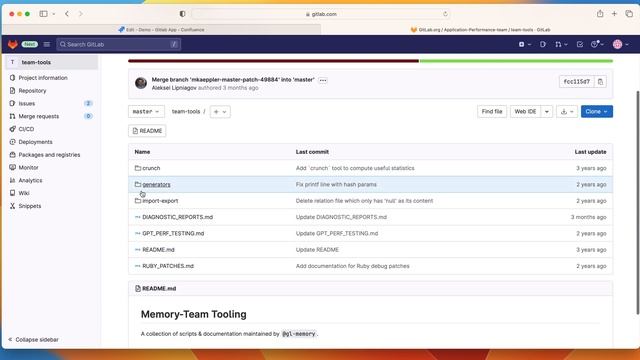This screenshot has height=360, width=640.
Task: Click Find file button
Action: pyautogui.click(x=492, y=111)
